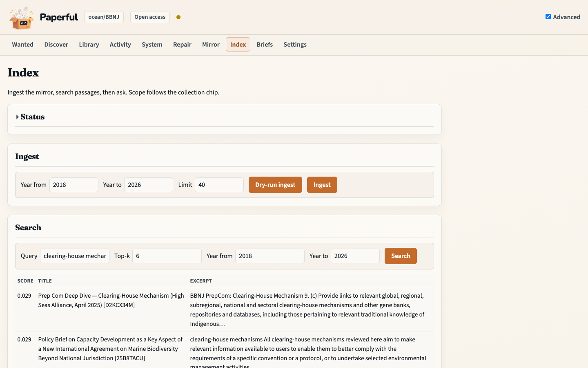The width and height of the screenshot is (588, 368).
Task: Switch to the Repair tab
Action: pyautogui.click(x=182, y=45)
